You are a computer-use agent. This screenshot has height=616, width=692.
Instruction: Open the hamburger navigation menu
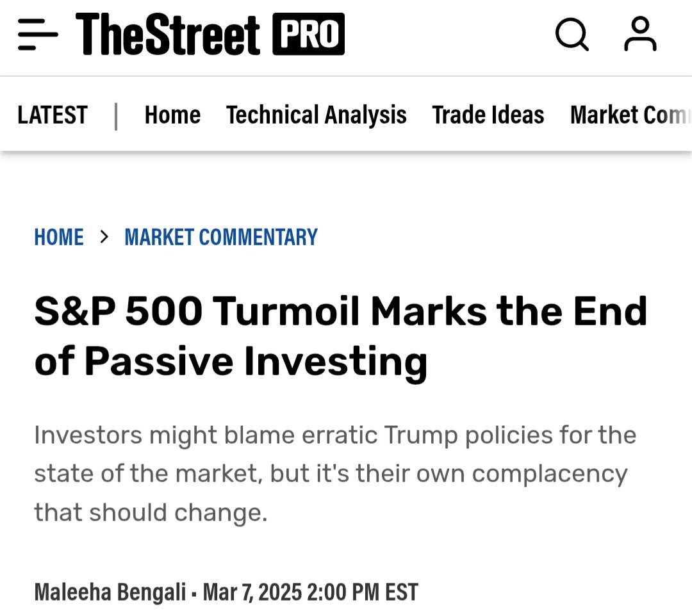pyautogui.click(x=38, y=35)
